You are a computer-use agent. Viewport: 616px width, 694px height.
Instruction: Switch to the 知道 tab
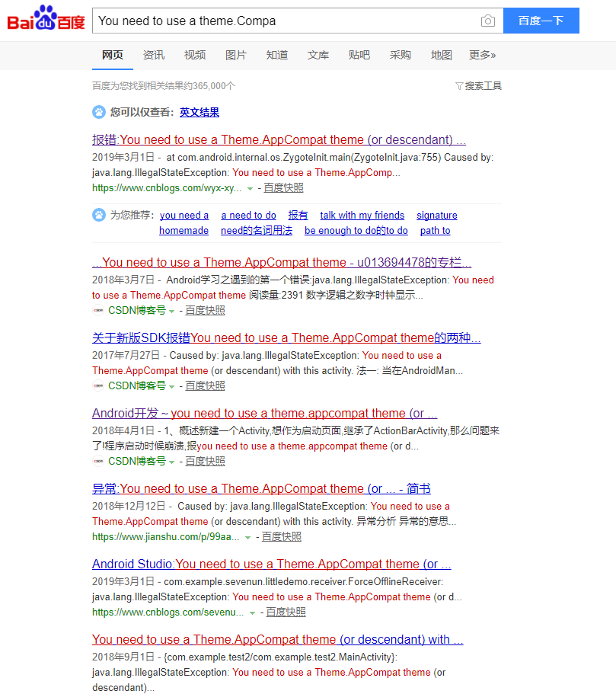coord(277,55)
